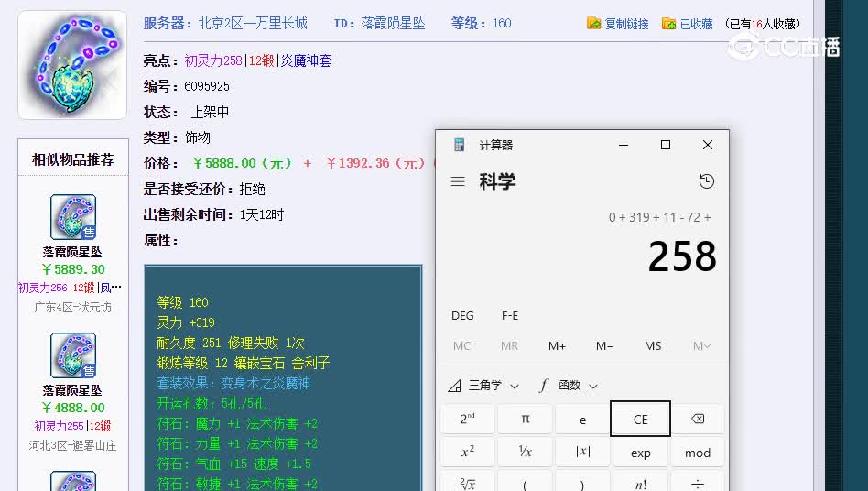Click the main necklace item image
Viewport: 868px width, 491px height.
click(x=72, y=65)
